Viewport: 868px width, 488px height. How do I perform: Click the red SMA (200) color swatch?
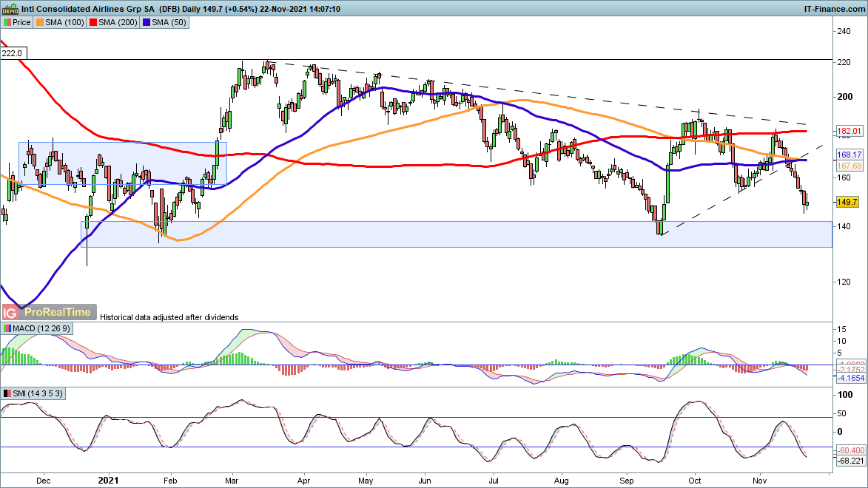click(93, 22)
